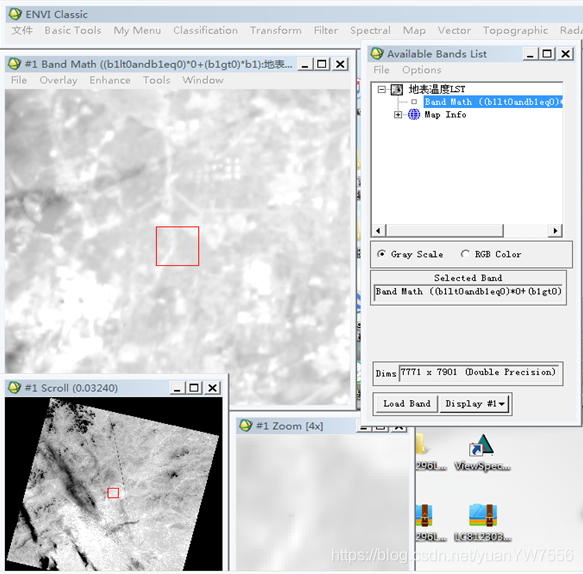Open File menu in Band Math display window
Viewport: 583px width, 574px height.
(x=19, y=80)
